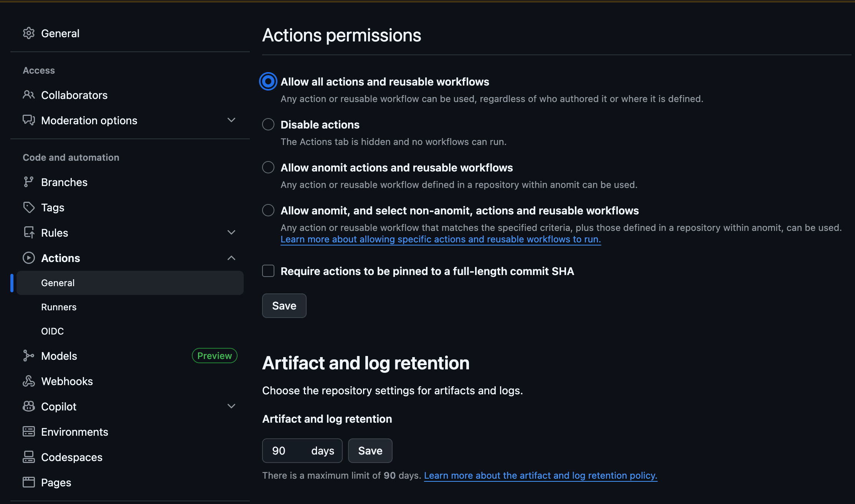Click the General gear icon in sidebar

click(29, 33)
